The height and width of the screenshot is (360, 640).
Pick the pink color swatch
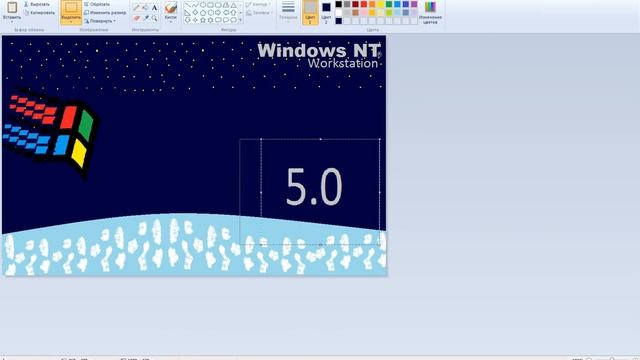(x=364, y=13)
